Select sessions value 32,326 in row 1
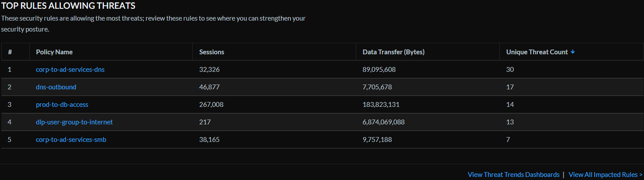Viewport: 644px width, 180px height. point(209,69)
